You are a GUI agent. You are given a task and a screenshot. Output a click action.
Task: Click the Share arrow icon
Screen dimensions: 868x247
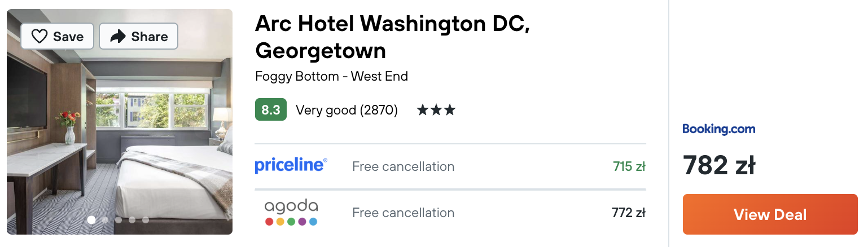[x=118, y=37]
